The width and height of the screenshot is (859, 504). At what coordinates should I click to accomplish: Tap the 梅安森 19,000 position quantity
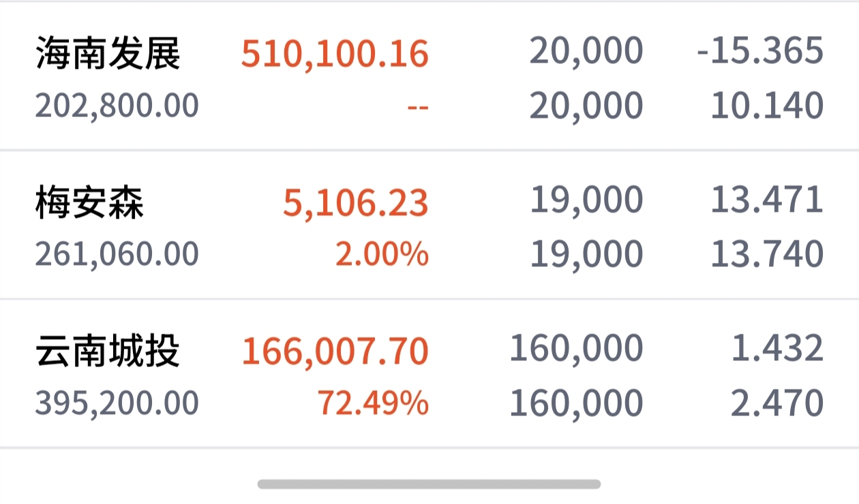(586, 200)
